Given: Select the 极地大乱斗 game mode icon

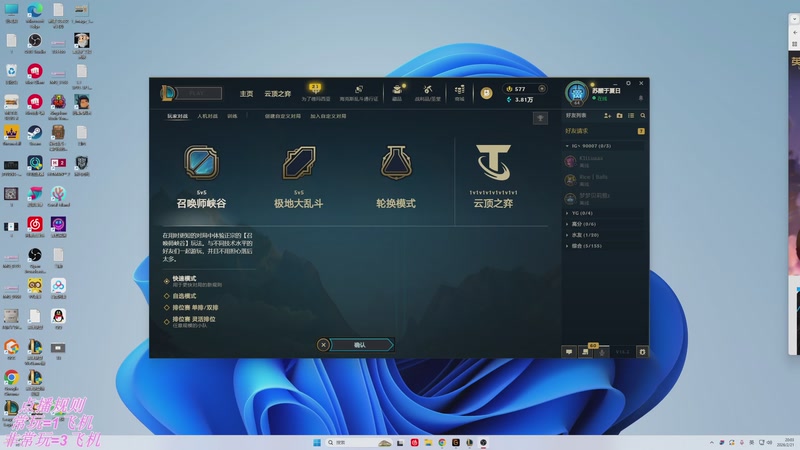Looking at the screenshot, I should point(299,162).
